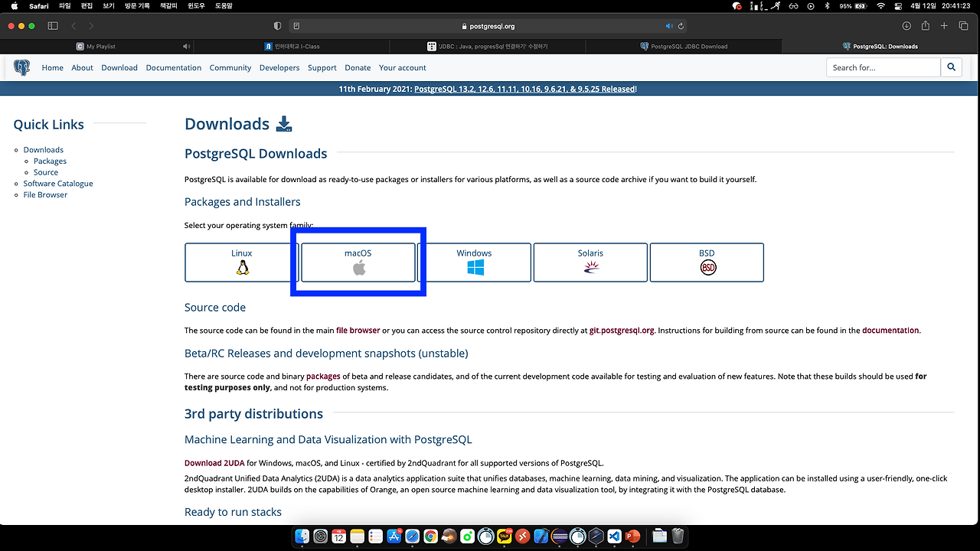Viewport: 980px width, 551px height.
Task: Open the 도움말 menu
Action: (223, 5)
